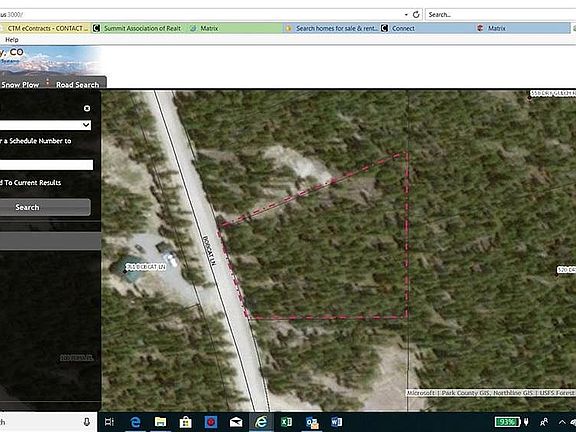Screen dimensions: 576x432
Task: Open the address bar history dropdown arrow
Action: click(x=406, y=15)
